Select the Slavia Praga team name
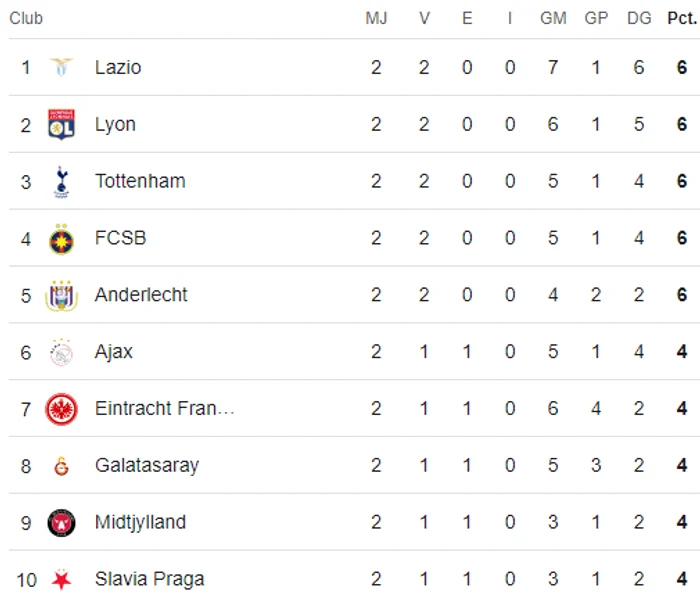This screenshot has width=700, height=602. click(x=150, y=579)
